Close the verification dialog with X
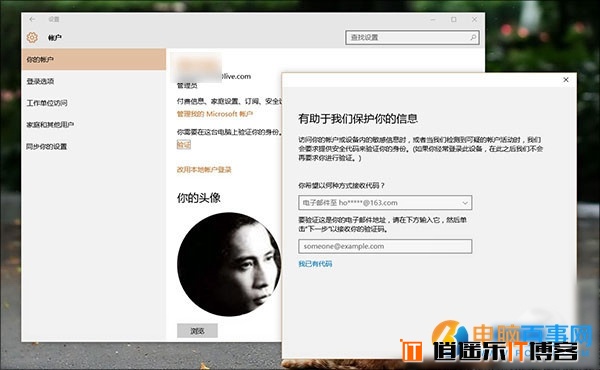The height and width of the screenshot is (370, 600). (x=566, y=80)
